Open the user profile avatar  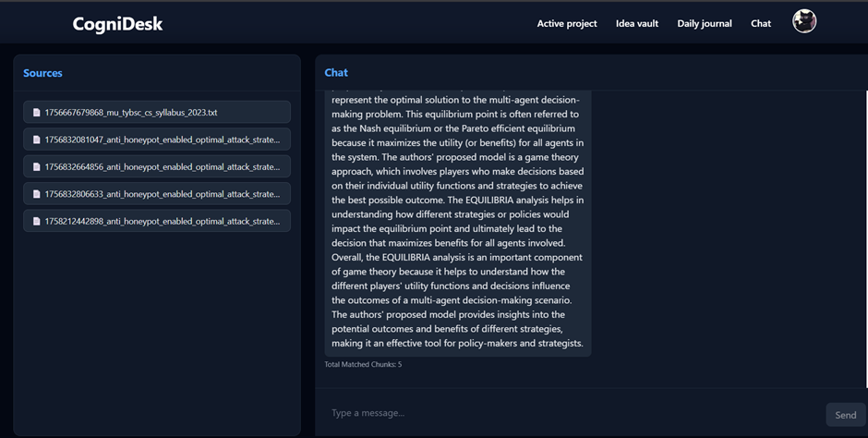pyautogui.click(x=804, y=22)
